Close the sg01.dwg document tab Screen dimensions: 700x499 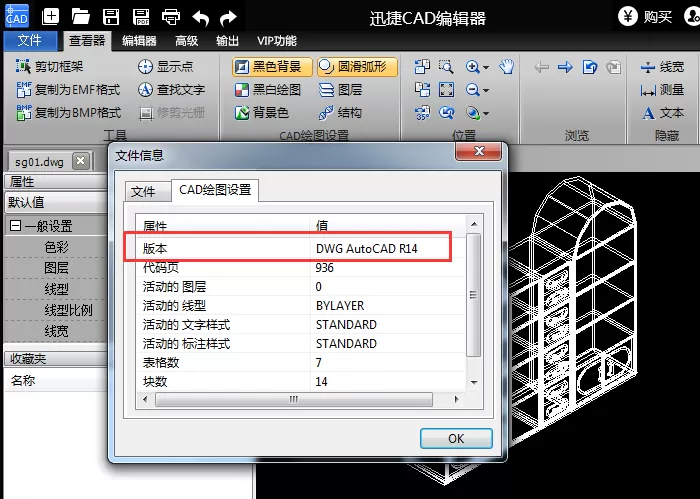click(80, 161)
